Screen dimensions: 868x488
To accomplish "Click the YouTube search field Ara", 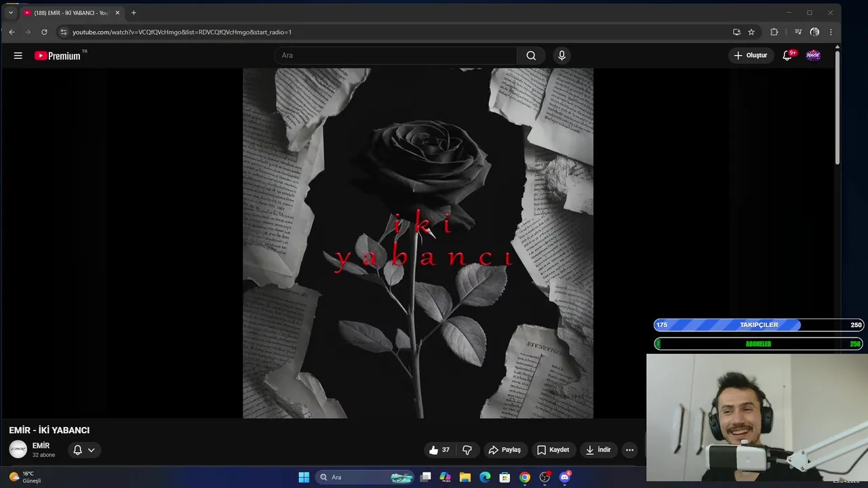I will 396,56.
